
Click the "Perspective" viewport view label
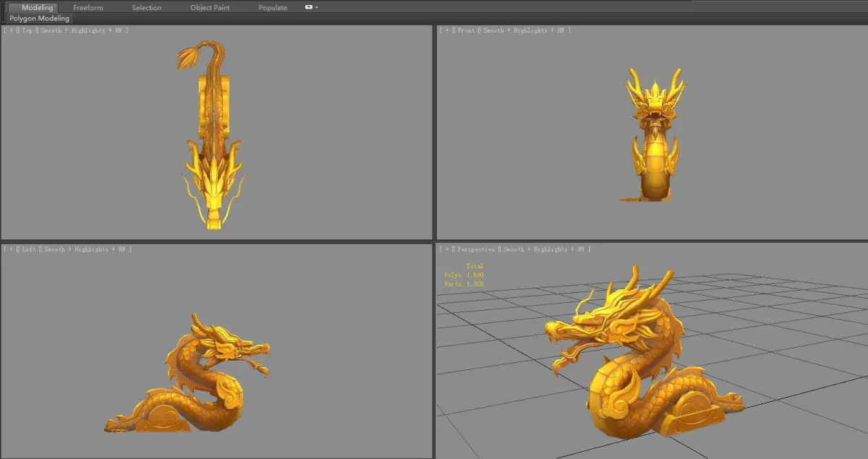[x=476, y=249]
